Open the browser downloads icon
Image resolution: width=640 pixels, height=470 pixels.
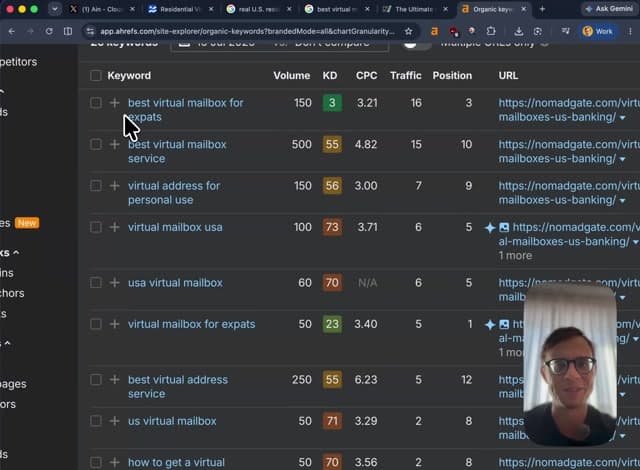[x=518, y=31]
